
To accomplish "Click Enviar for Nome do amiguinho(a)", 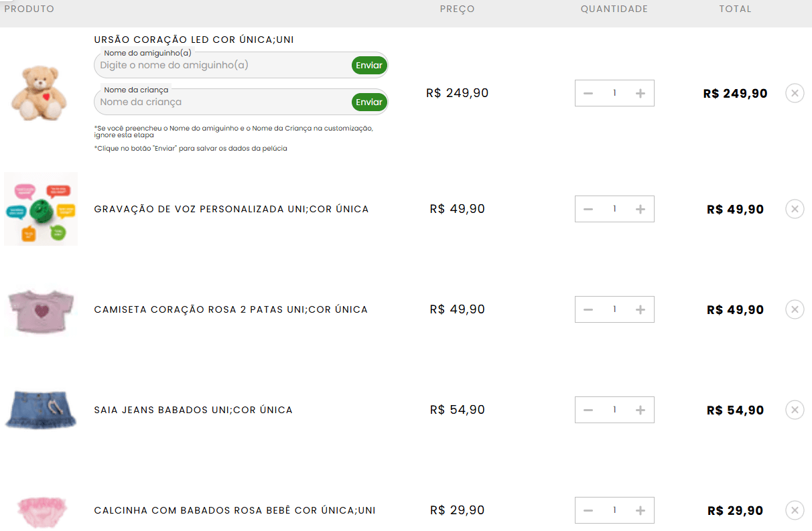I will pos(369,65).
